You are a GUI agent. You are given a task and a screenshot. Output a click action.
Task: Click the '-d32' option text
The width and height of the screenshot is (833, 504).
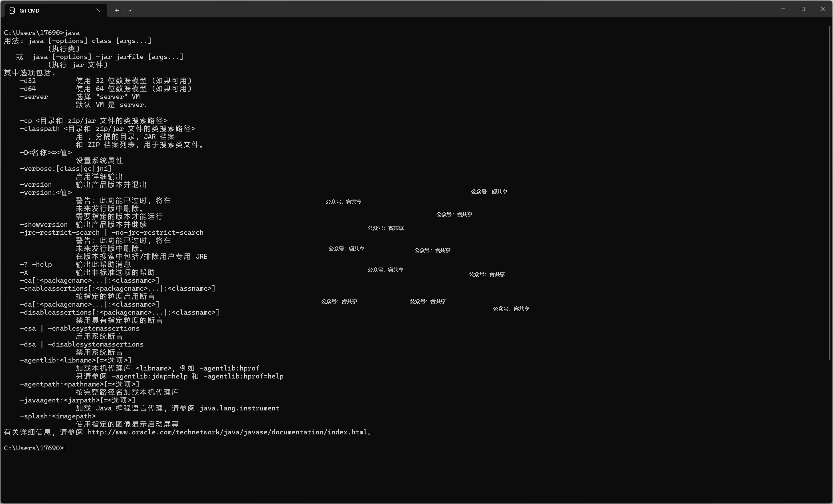click(x=28, y=81)
